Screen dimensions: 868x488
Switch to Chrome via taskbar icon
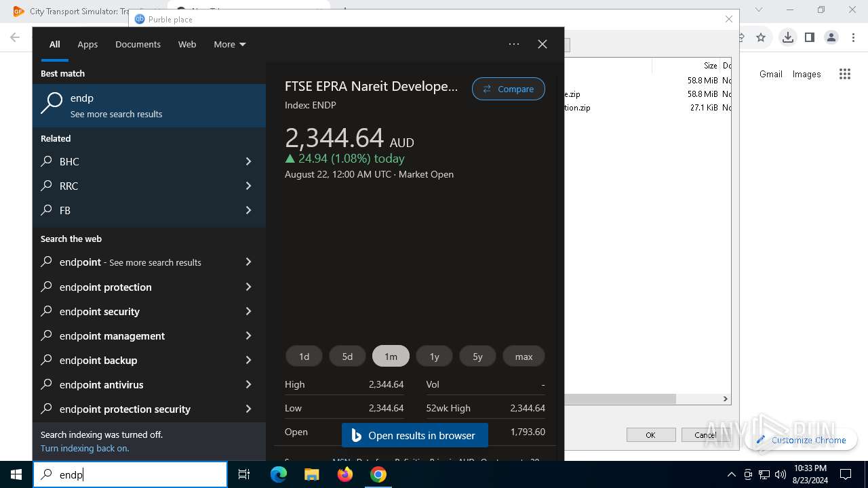point(378,474)
